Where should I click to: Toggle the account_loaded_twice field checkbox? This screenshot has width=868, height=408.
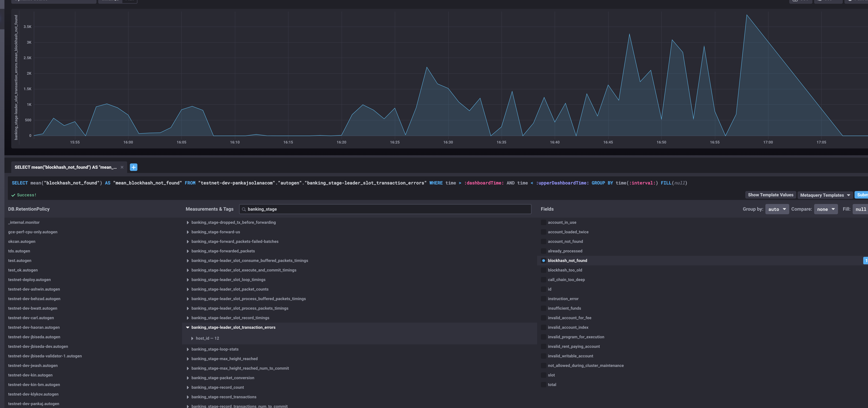click(x=543, y=232)
